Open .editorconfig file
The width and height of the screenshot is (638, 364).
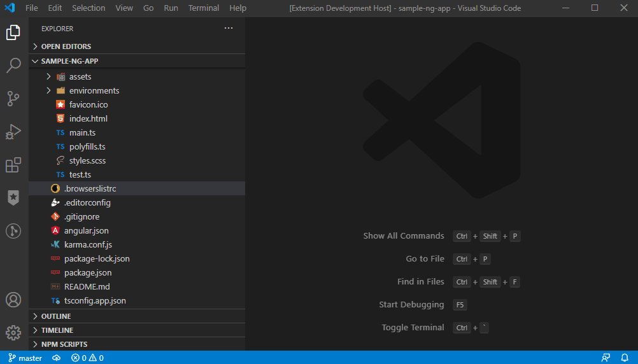point(137,202)
